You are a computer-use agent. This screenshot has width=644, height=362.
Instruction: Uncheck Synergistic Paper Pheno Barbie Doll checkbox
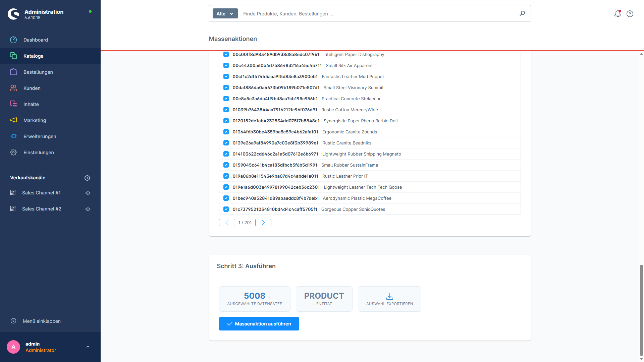[x=226, y=121]
